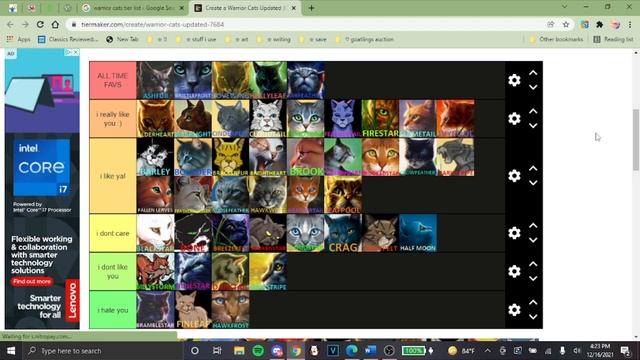Select the Bramblestar cat thumbnail
Image resolution: width=640 pixels, height=360 pixels.
pyautogui.click(x=155, y=310)
